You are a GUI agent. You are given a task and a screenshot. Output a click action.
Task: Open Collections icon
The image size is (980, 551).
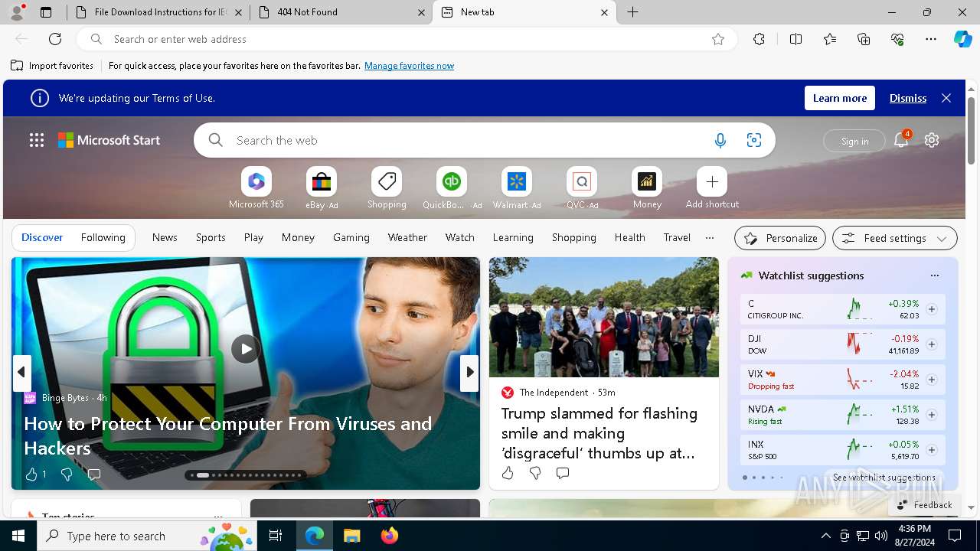click(864, 39)
